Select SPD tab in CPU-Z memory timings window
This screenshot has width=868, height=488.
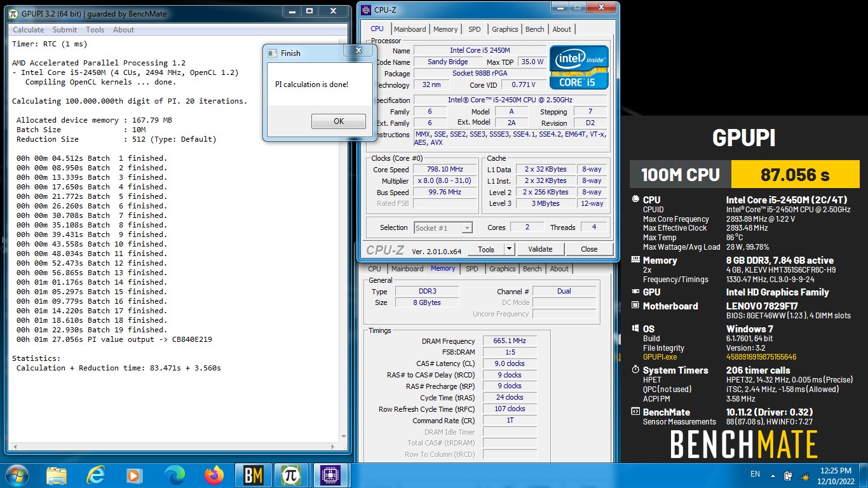click(x=472, y=269)
